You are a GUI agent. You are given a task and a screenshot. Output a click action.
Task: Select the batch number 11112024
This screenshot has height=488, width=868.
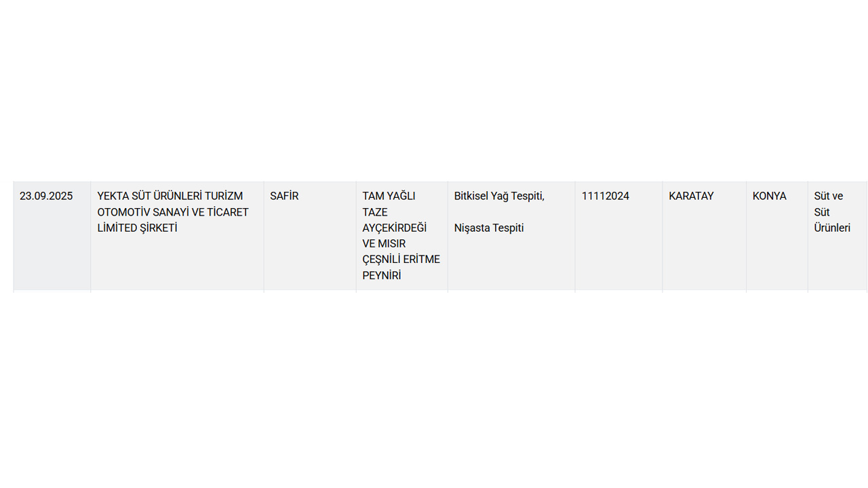click(605, 196)
